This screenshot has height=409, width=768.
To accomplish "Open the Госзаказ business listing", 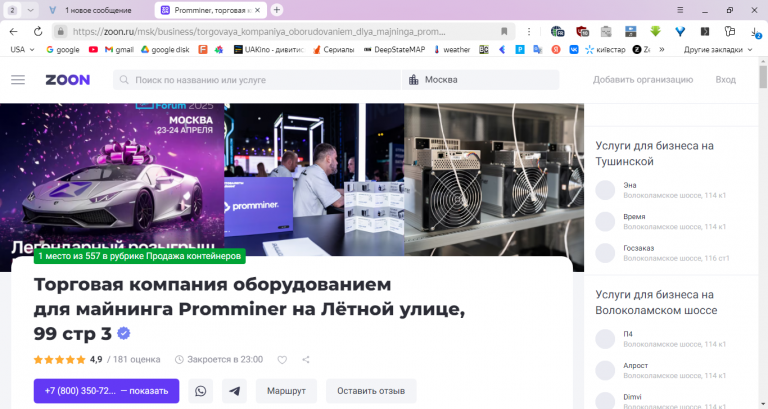I will click(x=662, y=253).
